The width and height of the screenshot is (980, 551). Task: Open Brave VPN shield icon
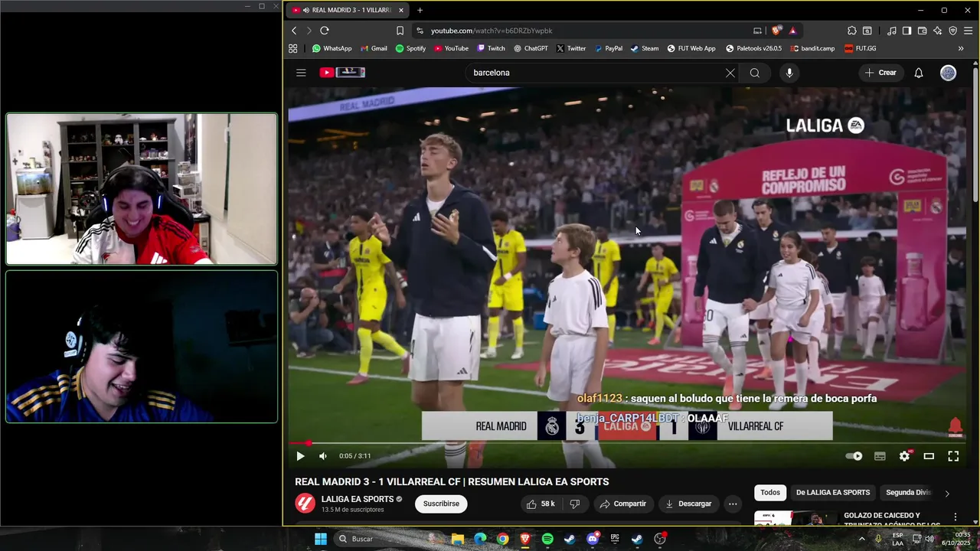pyautogui.click(x=952, y=31)
